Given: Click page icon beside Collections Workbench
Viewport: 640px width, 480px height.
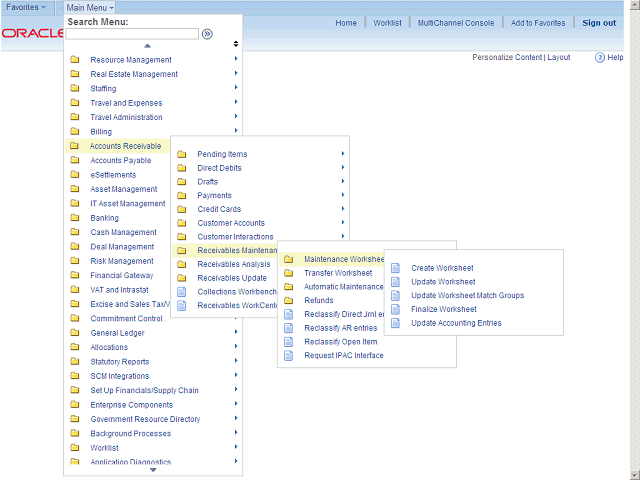Looking at the screenshot, I should [182, 292].
